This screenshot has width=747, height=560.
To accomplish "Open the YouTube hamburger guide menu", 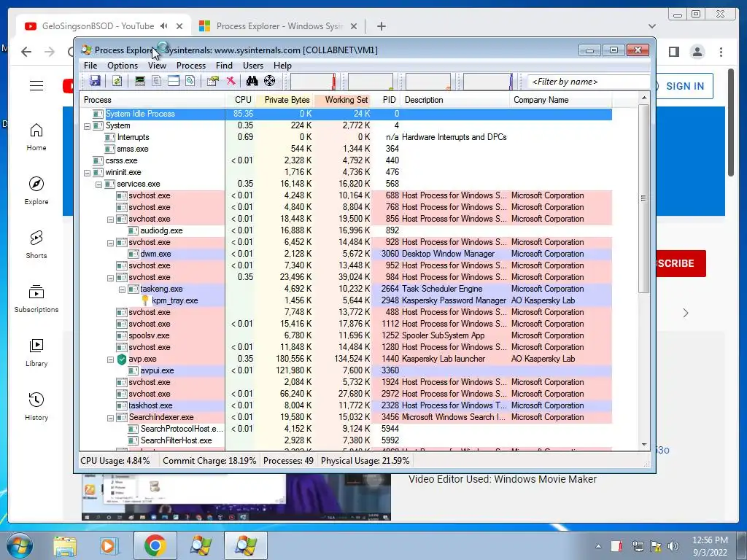I will (x=36, y=86).
